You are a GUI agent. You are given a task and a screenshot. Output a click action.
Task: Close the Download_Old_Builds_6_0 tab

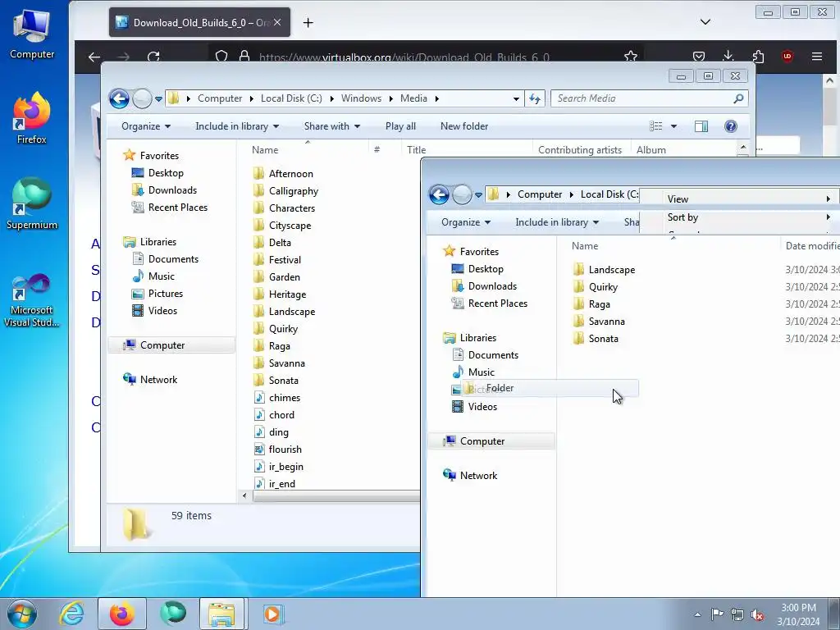point(277,22)
